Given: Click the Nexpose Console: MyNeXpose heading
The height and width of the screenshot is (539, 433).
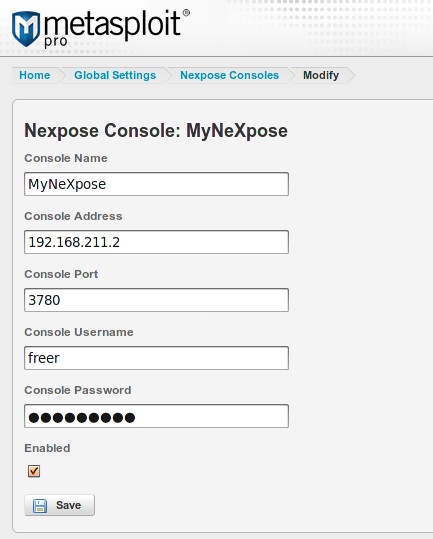Looking at the screenshot, I should [x=156, y=131].
